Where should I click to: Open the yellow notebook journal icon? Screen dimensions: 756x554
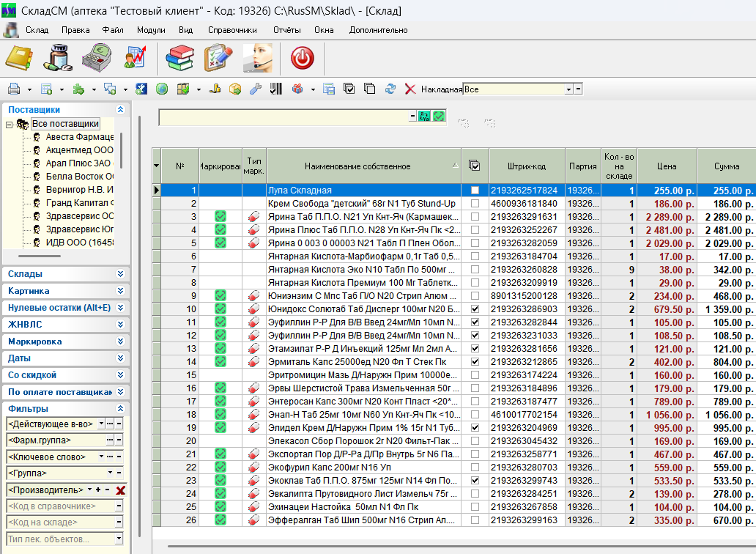tap(19, 58)
